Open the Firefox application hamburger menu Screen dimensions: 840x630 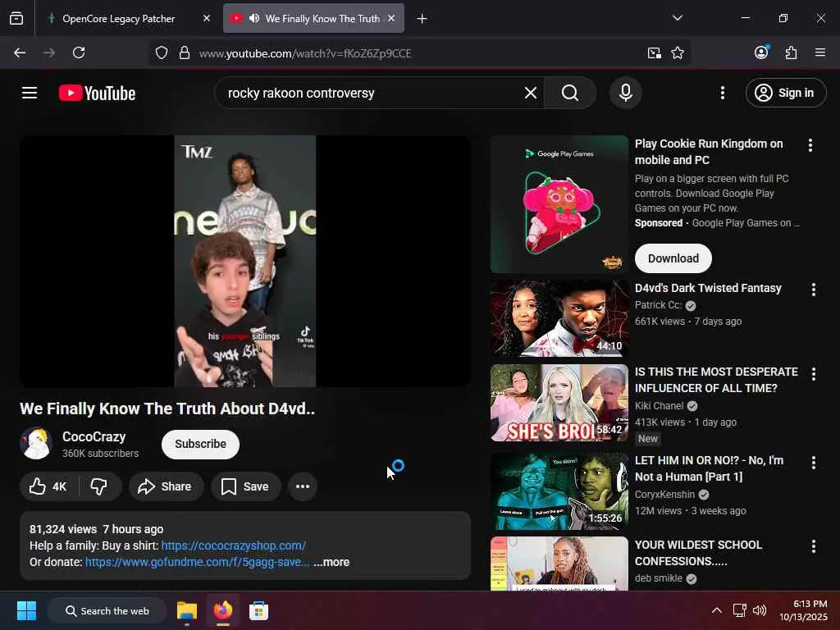pyautogui.click(x=820, y=52)
